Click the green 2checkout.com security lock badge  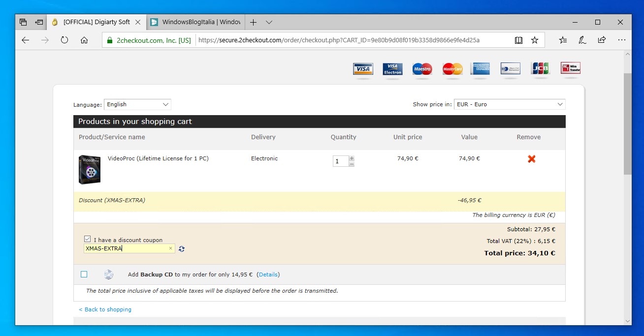[x=149, y=40]
